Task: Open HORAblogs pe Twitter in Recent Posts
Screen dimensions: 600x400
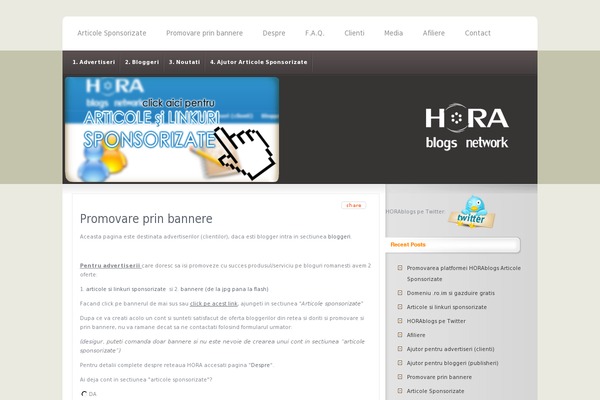Action: pyautogui.click(x=436, y=321)
